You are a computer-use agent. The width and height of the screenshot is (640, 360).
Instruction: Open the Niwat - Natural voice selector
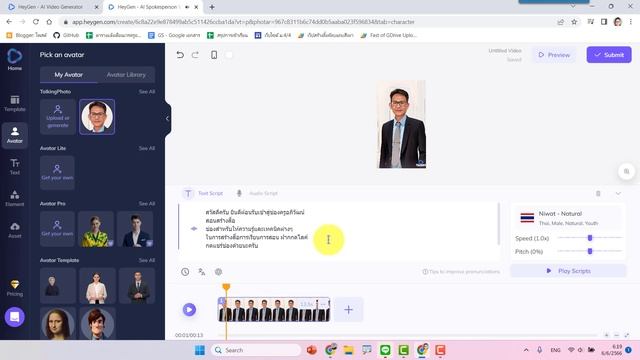(567, 218)
